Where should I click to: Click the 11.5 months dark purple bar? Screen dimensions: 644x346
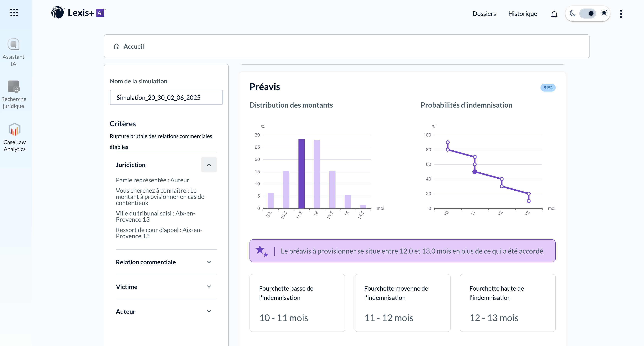click(301, 174)
